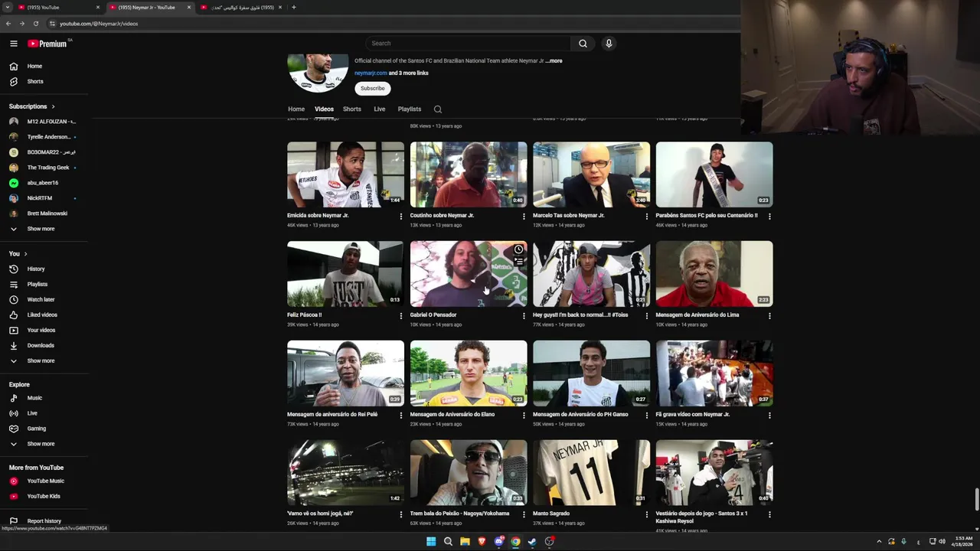This screenshot has width=980, height=551.
Task: Open Mensagem de aniversário do Rei Pelé thumbnail
Action: 345,373
